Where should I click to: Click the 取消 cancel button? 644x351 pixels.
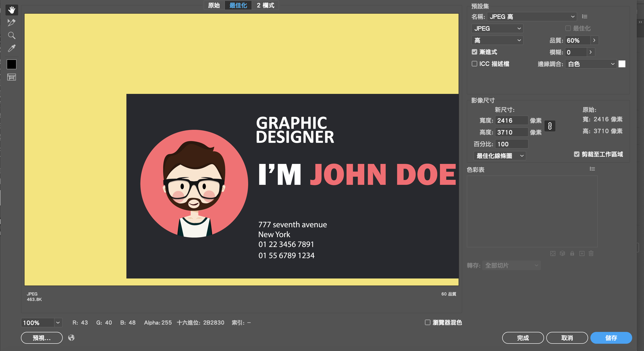pos(567,338)
